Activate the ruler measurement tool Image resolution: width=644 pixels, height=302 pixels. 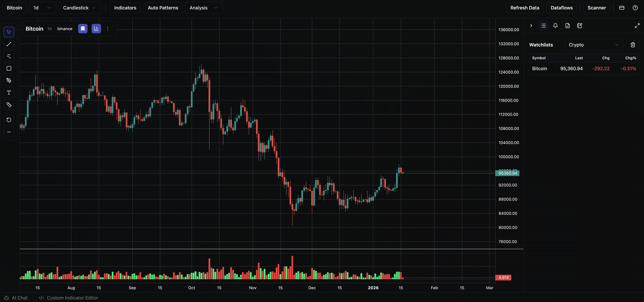coord(9,105)
